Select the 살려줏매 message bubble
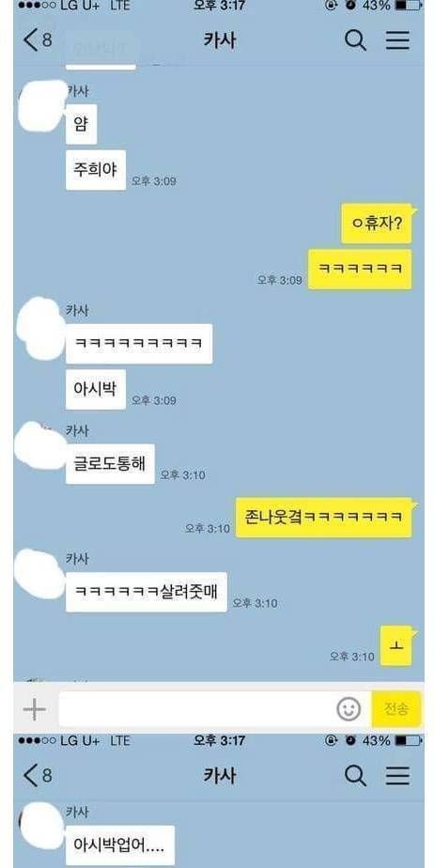This screenshot has height=868, width=434. [x=147, y=592]
